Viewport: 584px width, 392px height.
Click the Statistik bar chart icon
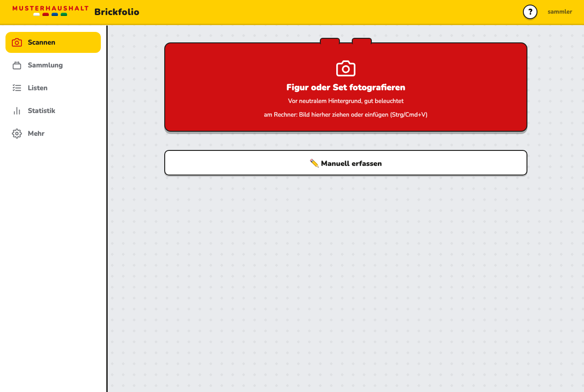pos(17,111)
